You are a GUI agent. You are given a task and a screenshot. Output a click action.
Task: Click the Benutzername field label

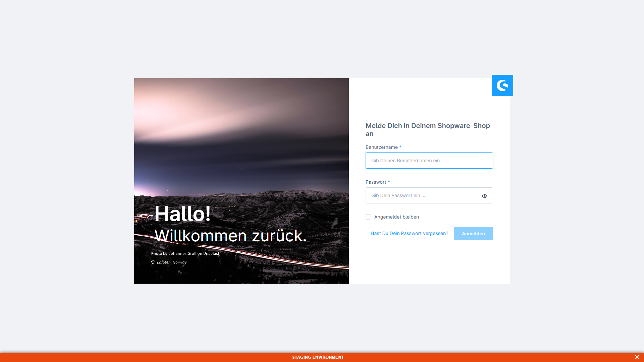(x=382, y=147)
